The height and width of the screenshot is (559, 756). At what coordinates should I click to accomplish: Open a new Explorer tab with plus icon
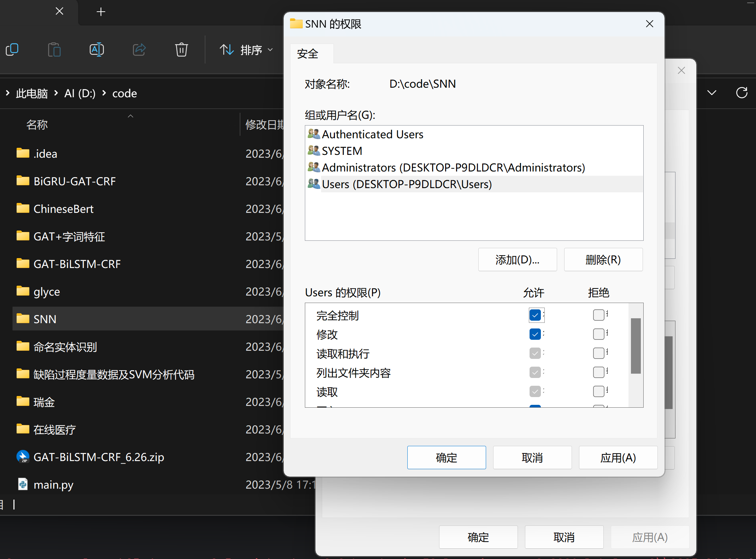point(101,12)
